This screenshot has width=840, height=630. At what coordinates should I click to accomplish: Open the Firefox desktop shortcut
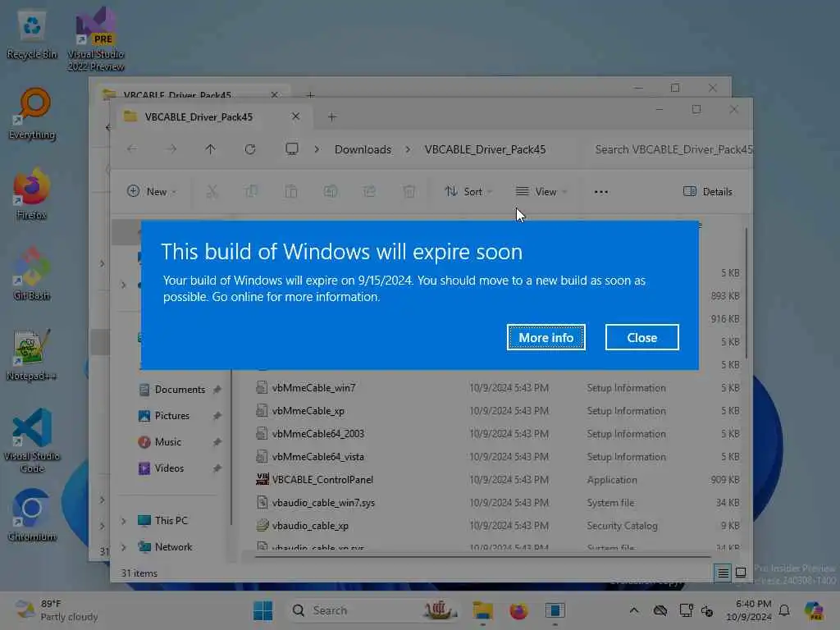pyautogui.click(x=32, y=194)
